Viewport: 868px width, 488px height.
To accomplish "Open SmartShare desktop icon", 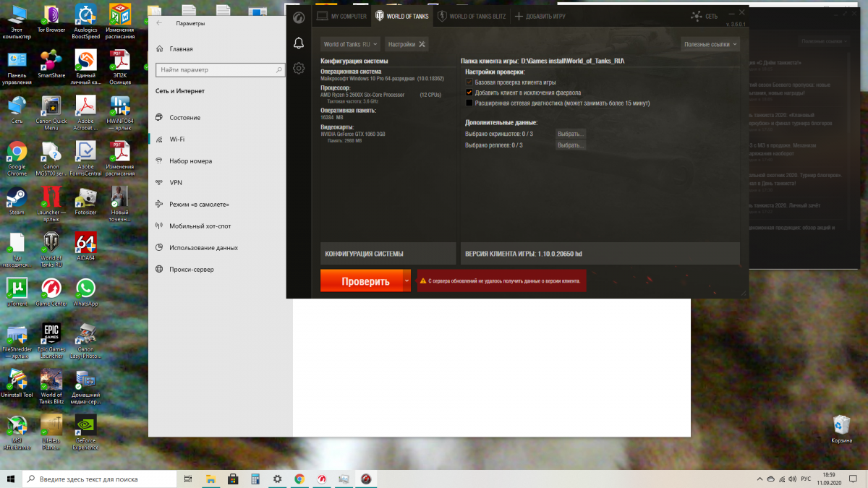I will (x=51, y=64).
